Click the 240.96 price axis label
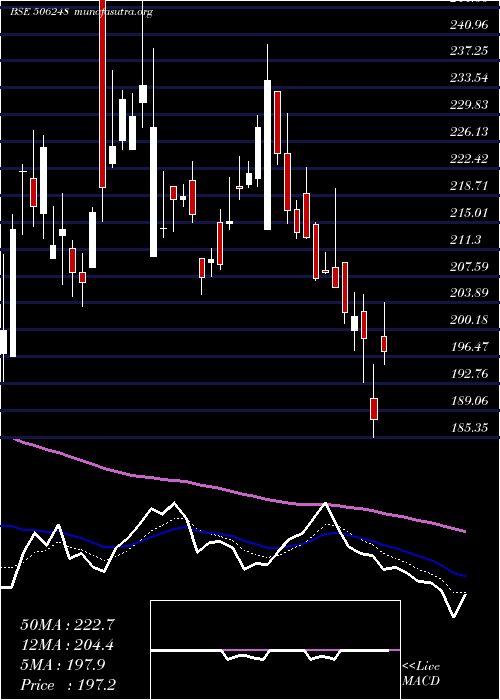 click(x=469, y=25)
